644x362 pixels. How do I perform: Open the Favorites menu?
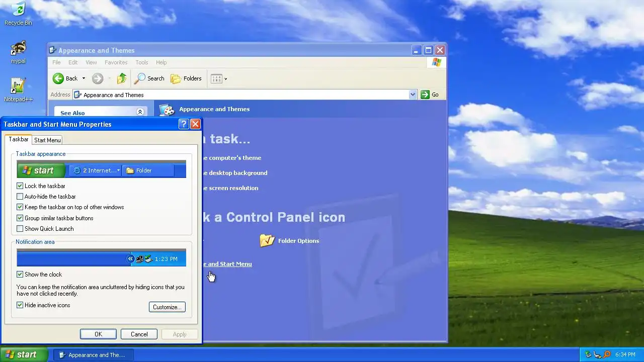pos(116,62)
